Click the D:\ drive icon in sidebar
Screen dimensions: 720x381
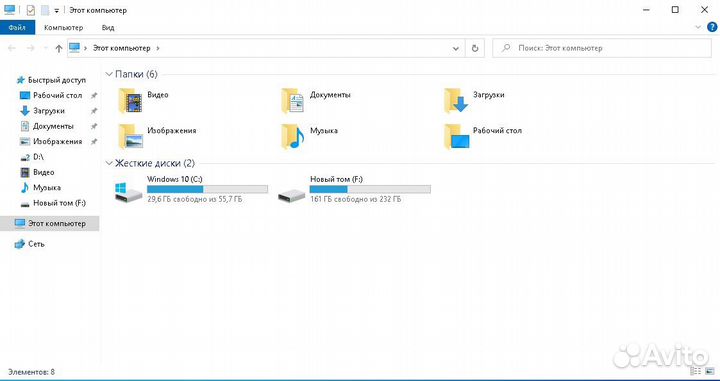click(x=25, y=157)
